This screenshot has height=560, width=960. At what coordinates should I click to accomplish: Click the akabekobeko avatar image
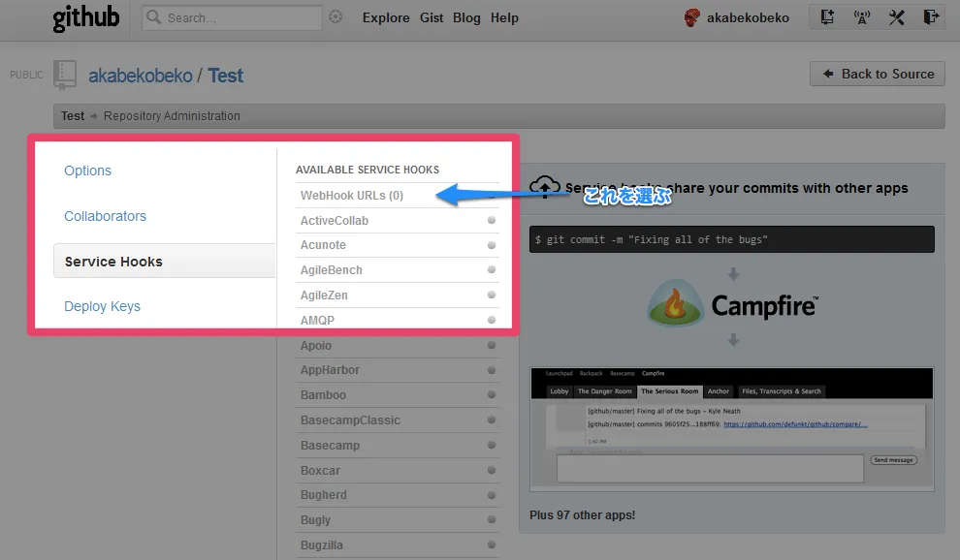click(692, 17)
